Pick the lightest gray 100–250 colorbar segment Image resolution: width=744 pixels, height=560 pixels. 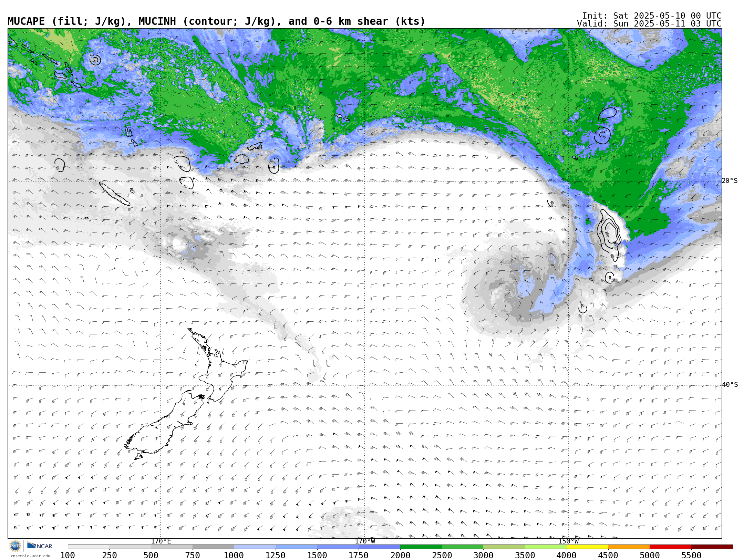[x=89, y=547]
